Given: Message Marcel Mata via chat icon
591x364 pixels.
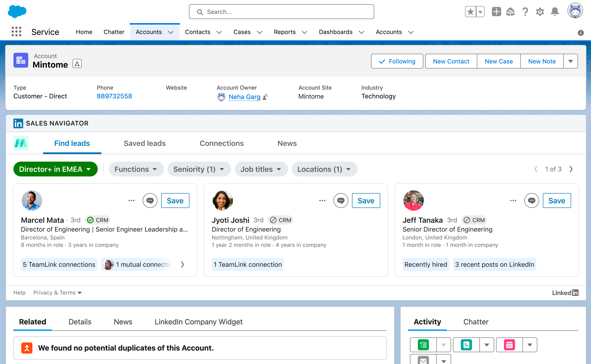Looking at the screenshot, I should pos(150,200).
